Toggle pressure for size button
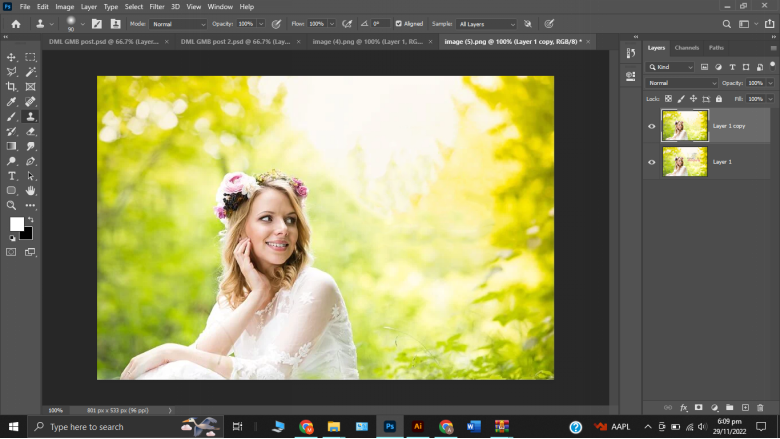Viewport: 780px width, 439px height. coord(549,24)
